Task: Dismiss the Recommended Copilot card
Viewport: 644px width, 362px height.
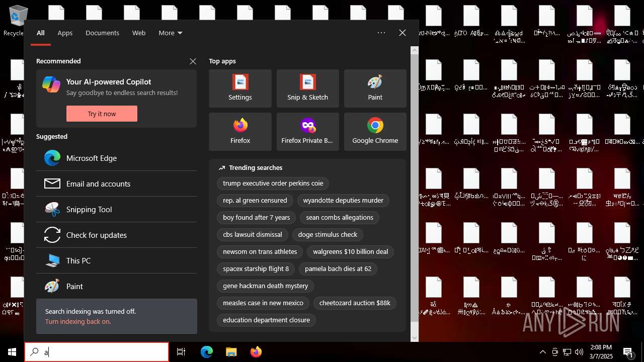Action: [x=193, y=61]
